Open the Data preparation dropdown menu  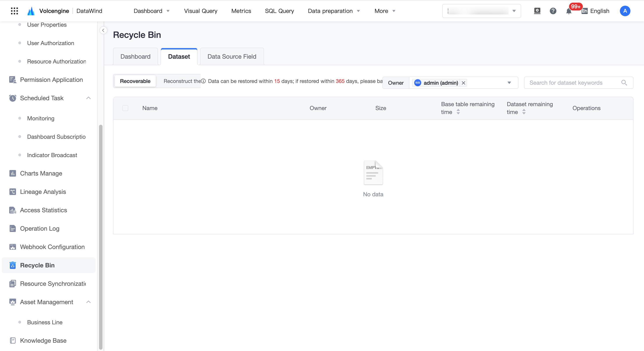tap(334, 11)
